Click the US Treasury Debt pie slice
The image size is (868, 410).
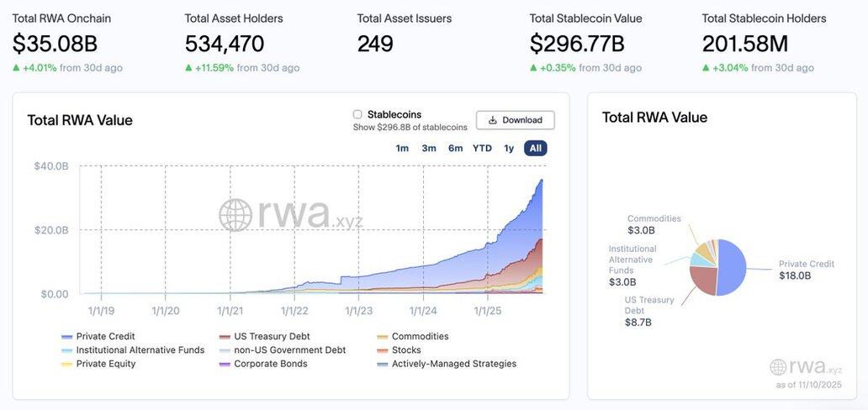click(x=702, y=280)
